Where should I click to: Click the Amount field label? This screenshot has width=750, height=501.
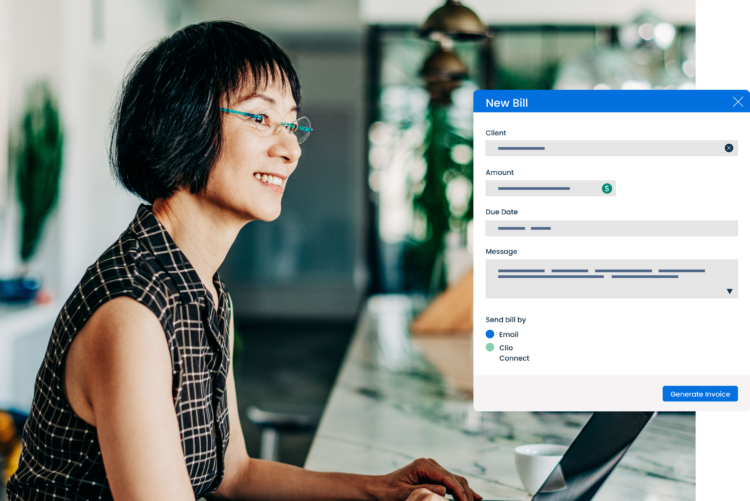[500, 173]
